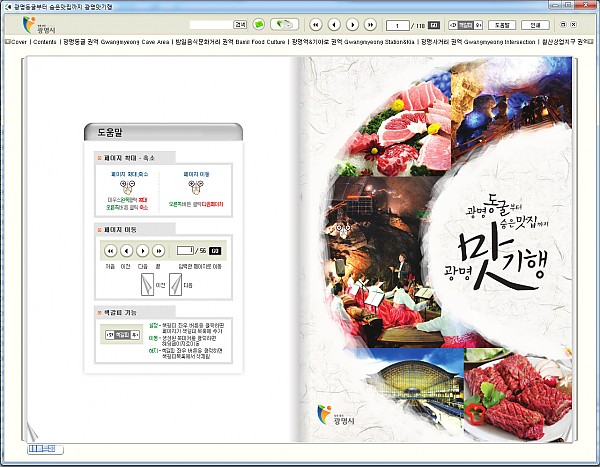
Task: Click the small thumbnail bar at bottom left
Action: tap(40, 449)
